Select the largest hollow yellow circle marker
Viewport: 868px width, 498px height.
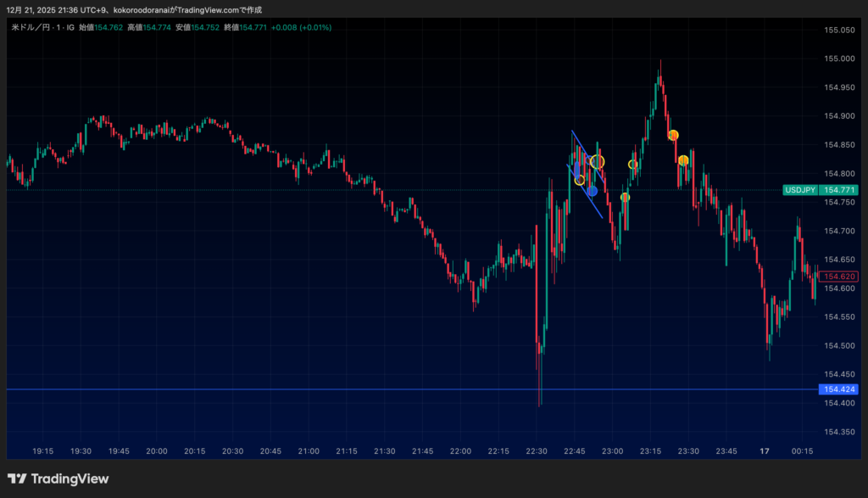pyautogui.click(x=598, y=161)
